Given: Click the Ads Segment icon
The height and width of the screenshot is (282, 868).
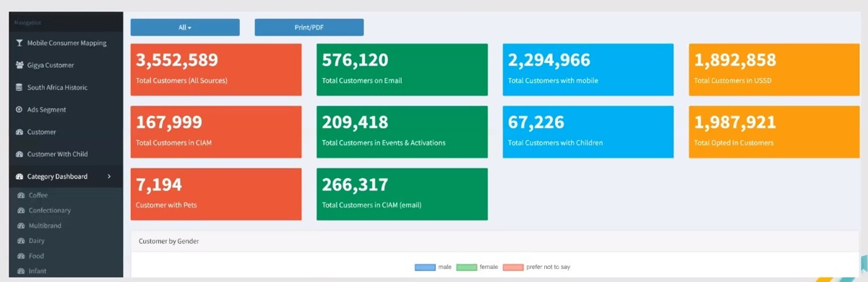Looking at the screenshot, I should pos(20,110).
